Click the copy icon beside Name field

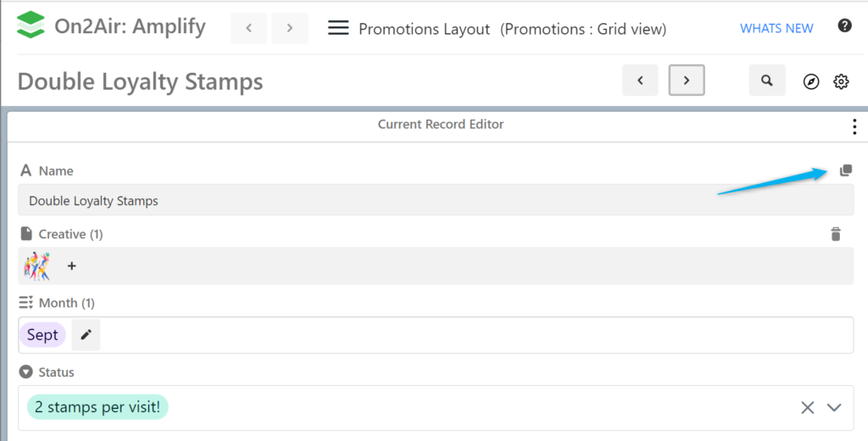(845, 170)
